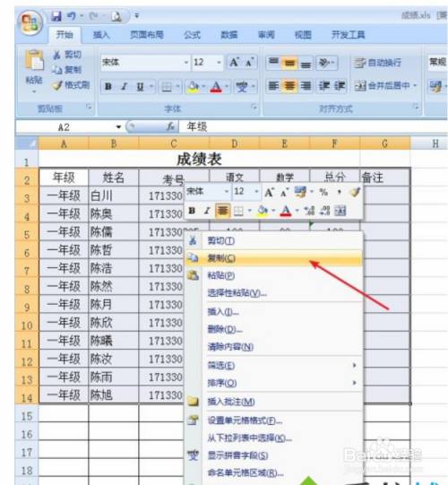Click mini toolbar accounting number format icon

click(x=300, y=192)
